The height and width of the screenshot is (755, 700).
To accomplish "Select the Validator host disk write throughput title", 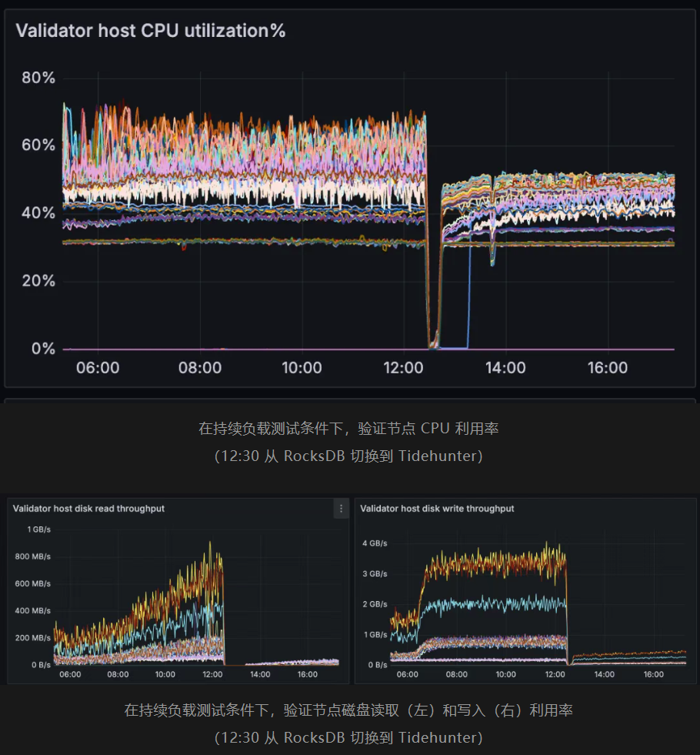I will (437, 509).
